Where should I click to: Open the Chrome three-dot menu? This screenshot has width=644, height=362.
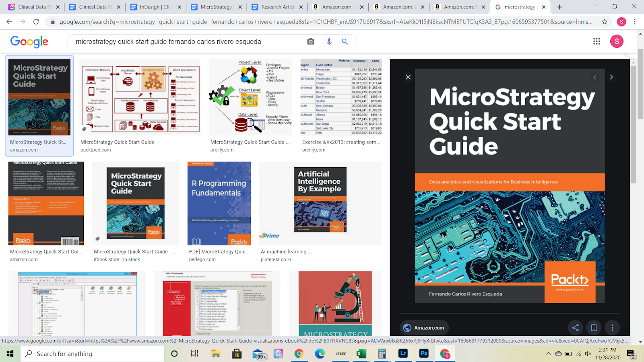tap(635, 22)
